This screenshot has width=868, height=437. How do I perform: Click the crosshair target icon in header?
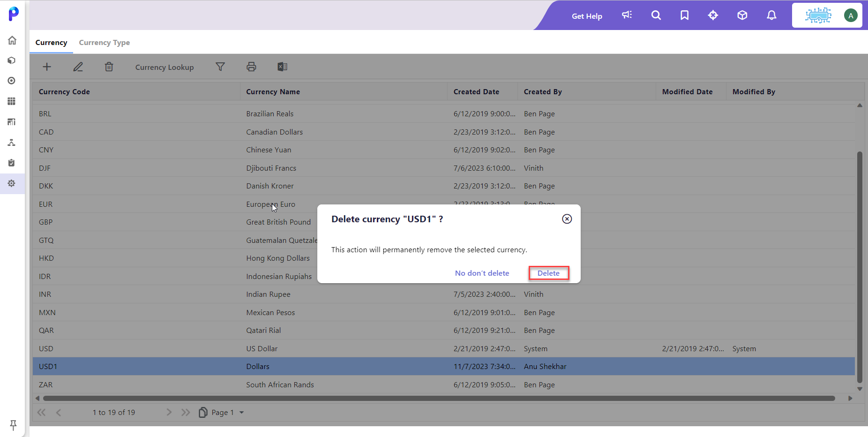point(713,15)
